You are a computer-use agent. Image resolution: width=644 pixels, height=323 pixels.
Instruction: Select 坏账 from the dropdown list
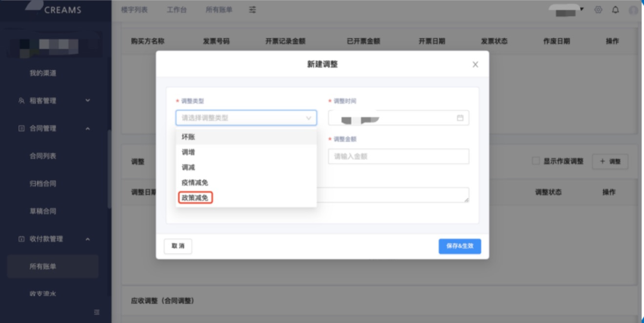click(x=246, y=136)
